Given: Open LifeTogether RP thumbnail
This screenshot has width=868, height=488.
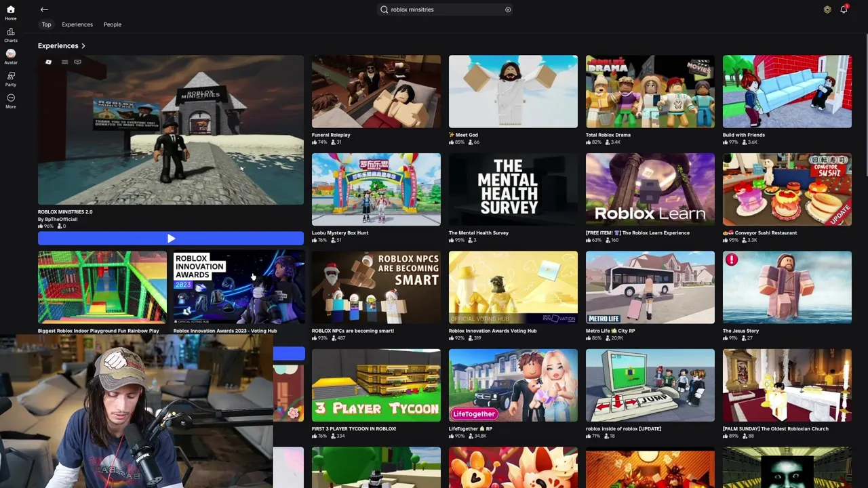Looking at the screenshot, I should 513,385.
